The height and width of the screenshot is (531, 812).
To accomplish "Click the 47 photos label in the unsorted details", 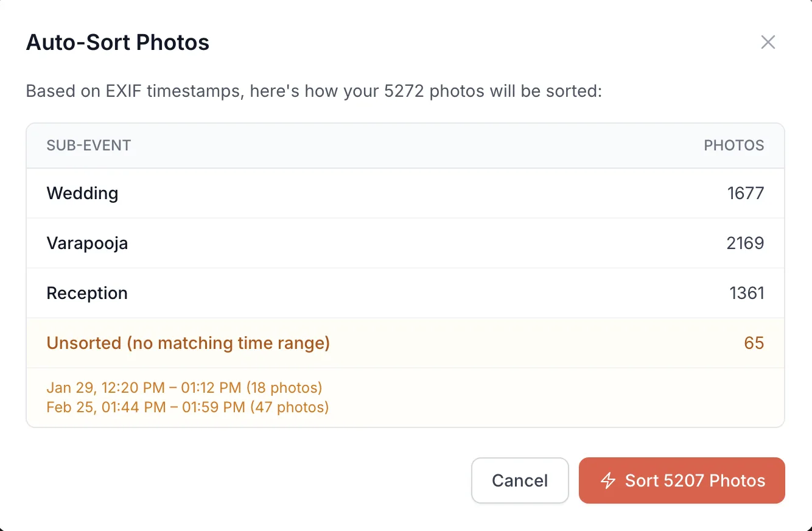I will click(x=290, y=407).
